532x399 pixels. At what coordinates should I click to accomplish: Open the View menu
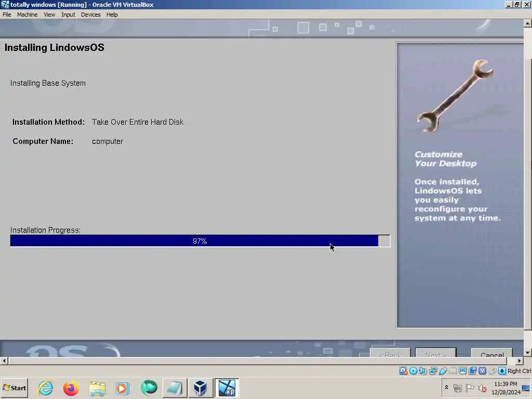click(49, 15)
